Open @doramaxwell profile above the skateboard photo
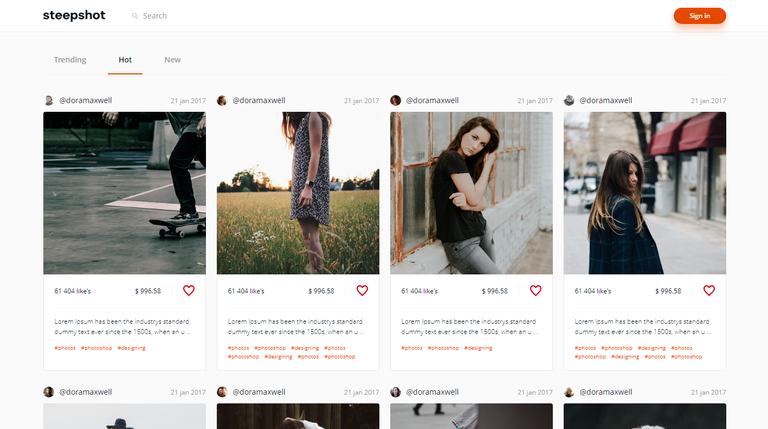Viewport: 768px width, 429px height. point(86,100)
